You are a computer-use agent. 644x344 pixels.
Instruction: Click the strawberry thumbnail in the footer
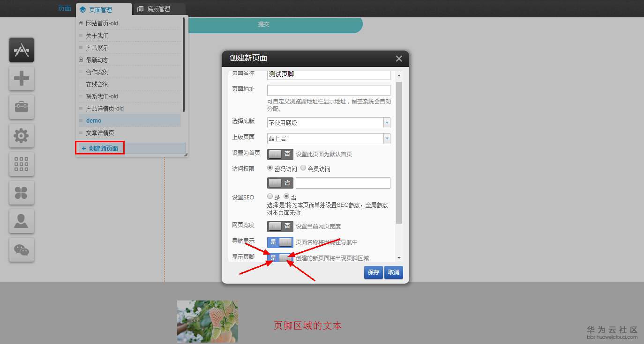click(x=208, y=322)
